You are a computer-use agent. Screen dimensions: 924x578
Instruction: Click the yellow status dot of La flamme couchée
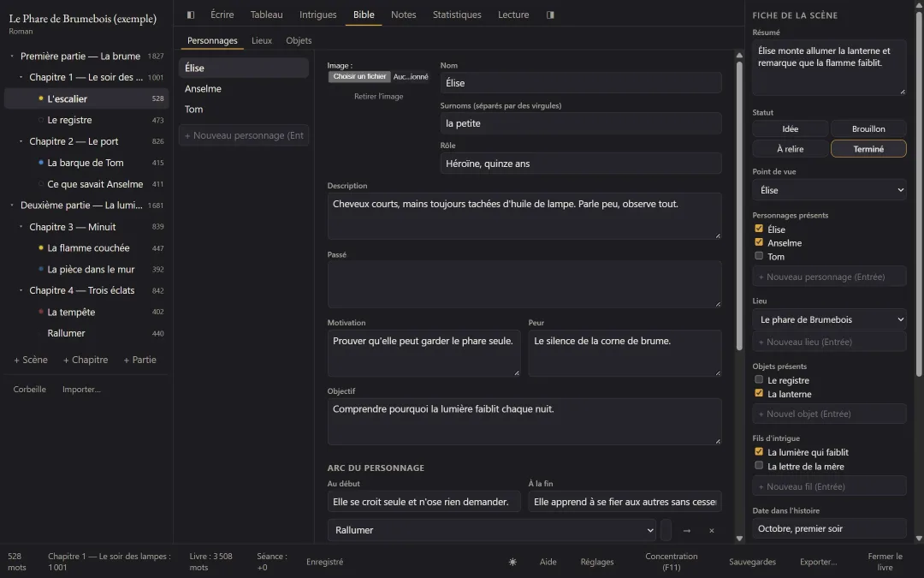[41, 247]
